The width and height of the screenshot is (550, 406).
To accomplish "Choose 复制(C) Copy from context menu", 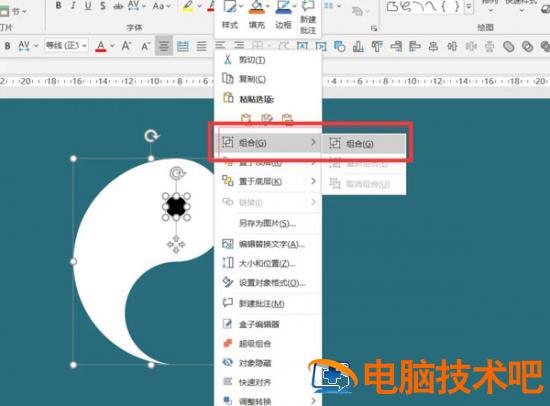I will pos(268,79).
